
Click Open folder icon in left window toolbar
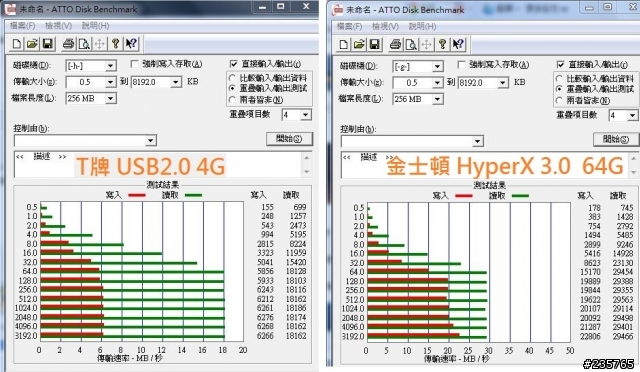coord(32,44)
